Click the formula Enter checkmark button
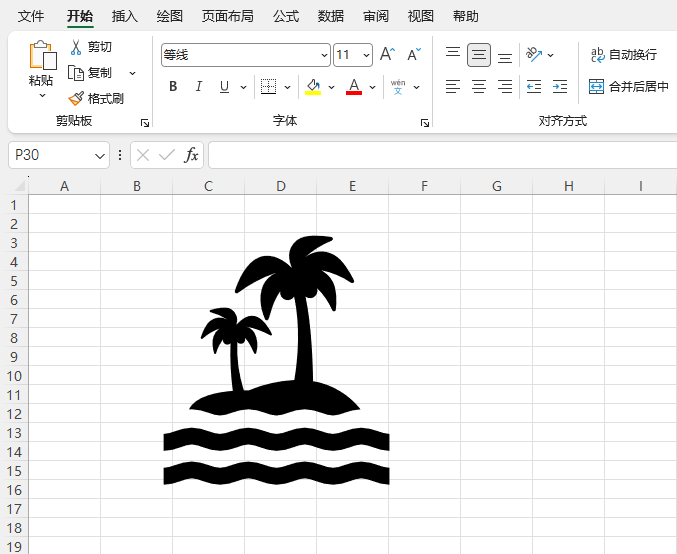The image size is (677, 554). click(x=167, y=155)
